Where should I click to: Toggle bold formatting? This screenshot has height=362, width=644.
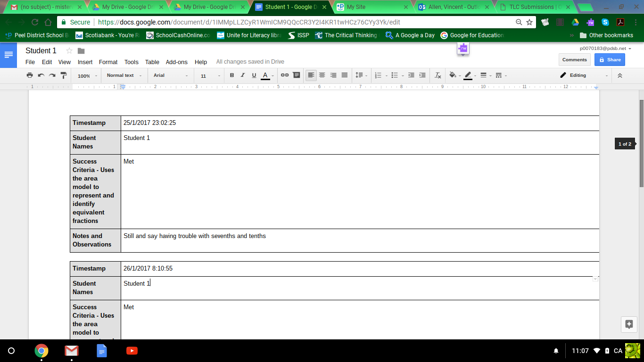[231, 75]
